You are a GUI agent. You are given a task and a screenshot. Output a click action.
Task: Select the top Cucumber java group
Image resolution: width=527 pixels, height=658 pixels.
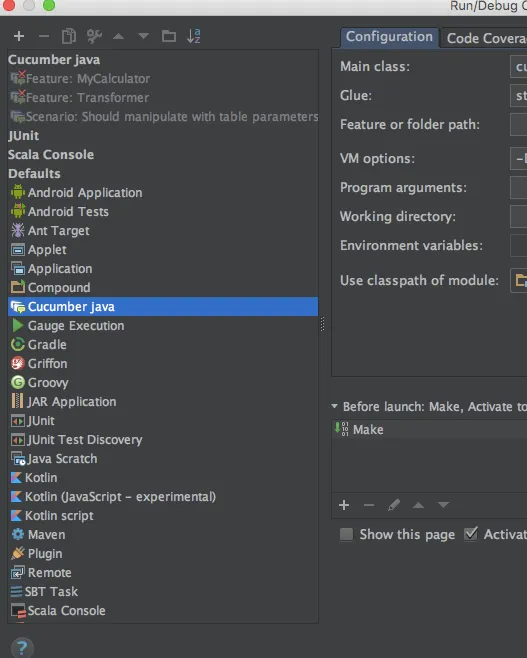[x=163, y=60]
